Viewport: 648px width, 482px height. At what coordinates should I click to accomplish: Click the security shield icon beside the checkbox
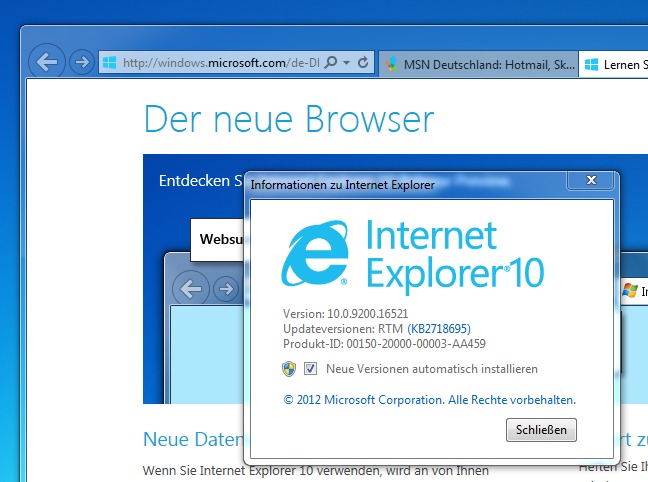coord(289,369)
